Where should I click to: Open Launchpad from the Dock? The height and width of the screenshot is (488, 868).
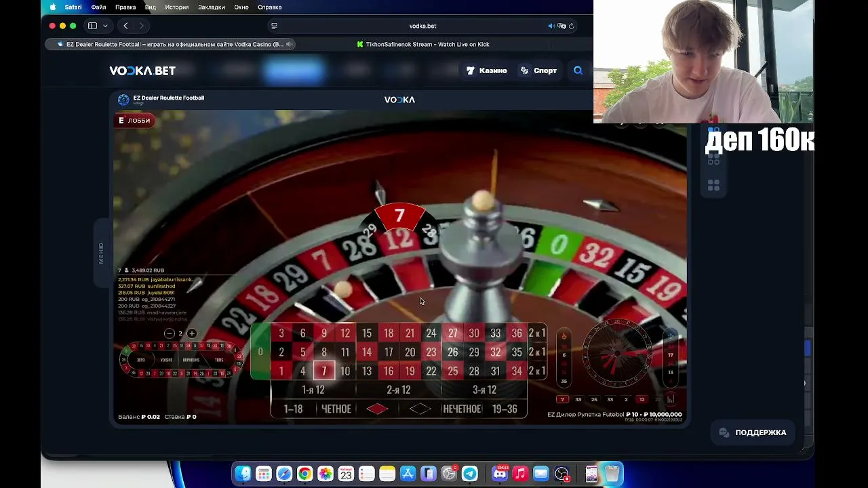(x=264, y=474)
